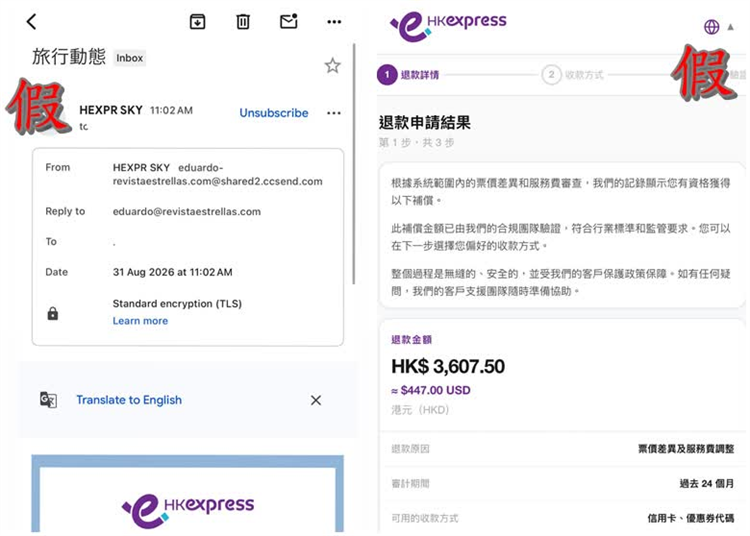
Task: Click the email subject 旅行動態
Action: (69, 57)
